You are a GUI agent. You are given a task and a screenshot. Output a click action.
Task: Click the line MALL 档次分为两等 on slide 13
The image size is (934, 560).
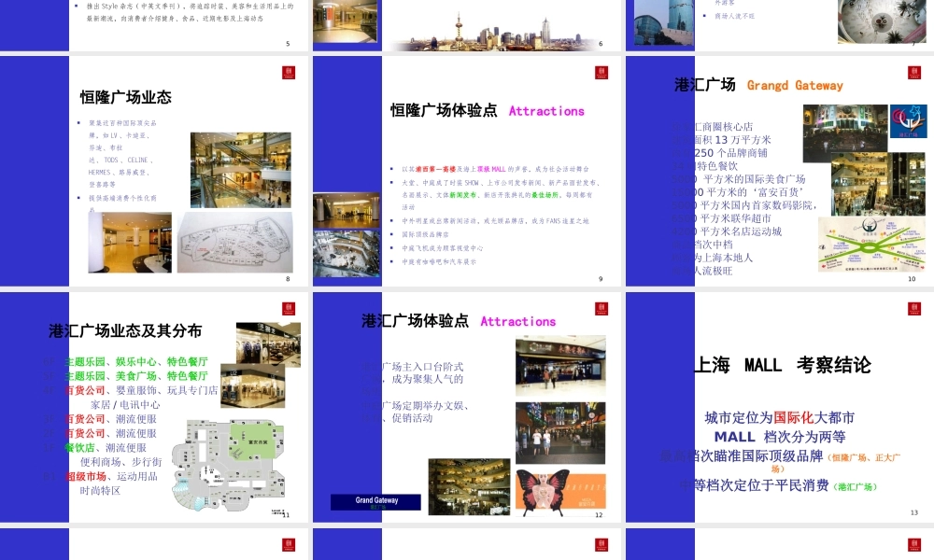780,437
